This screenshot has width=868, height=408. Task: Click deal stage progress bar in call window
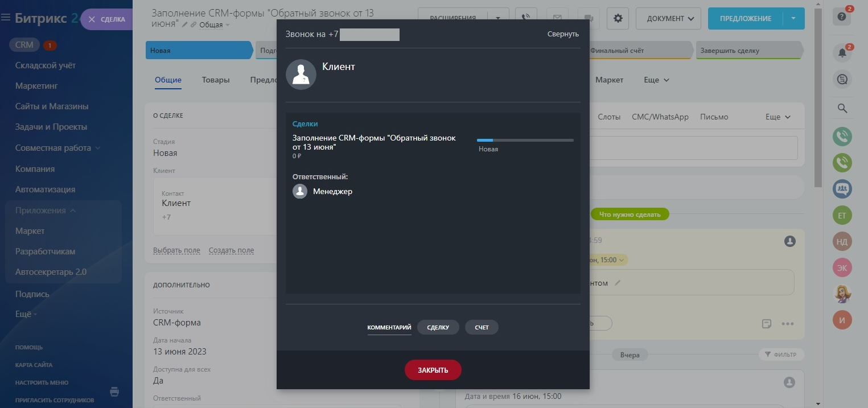pyautogui.click(x=525, y=140)
